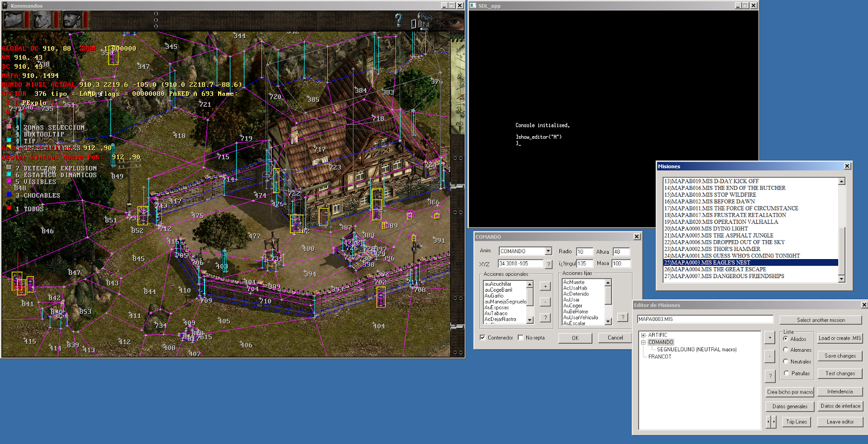
Task: Select the second commando portrait
Action: (x=42, y=20)
